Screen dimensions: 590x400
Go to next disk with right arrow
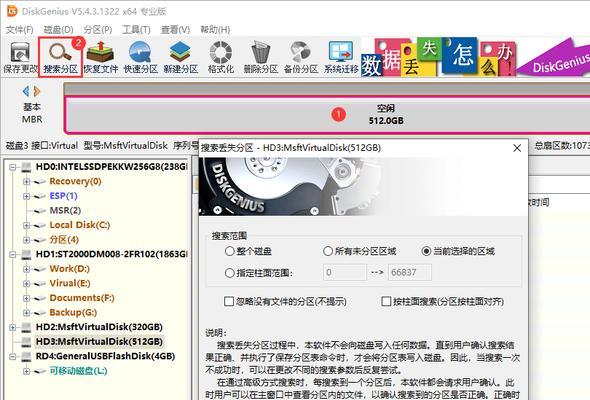(37, 91)
